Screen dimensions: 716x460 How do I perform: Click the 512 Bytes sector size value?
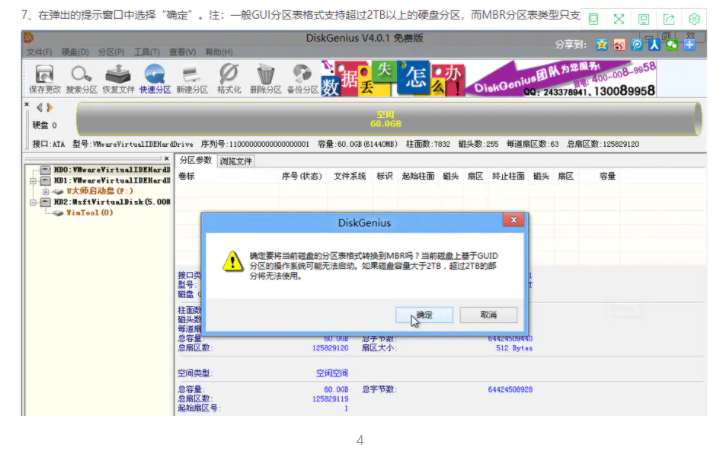pyautogui.click(x=514, y=348)
